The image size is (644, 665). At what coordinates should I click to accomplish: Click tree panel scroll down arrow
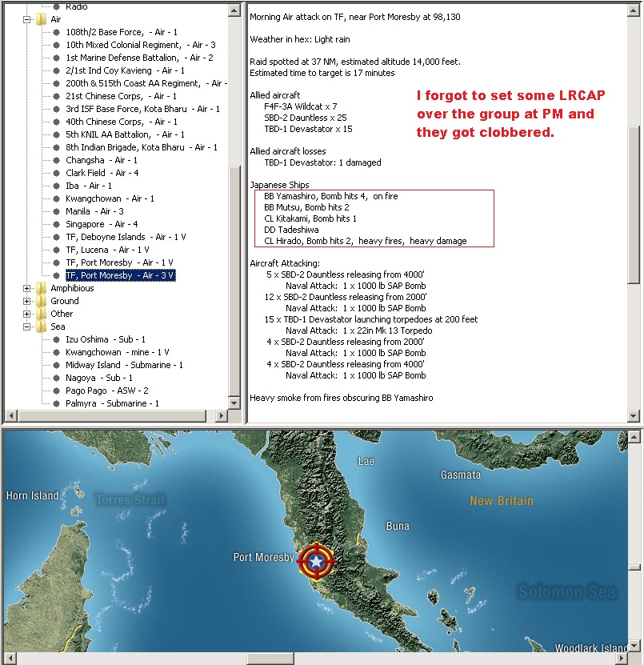[234, 403]
